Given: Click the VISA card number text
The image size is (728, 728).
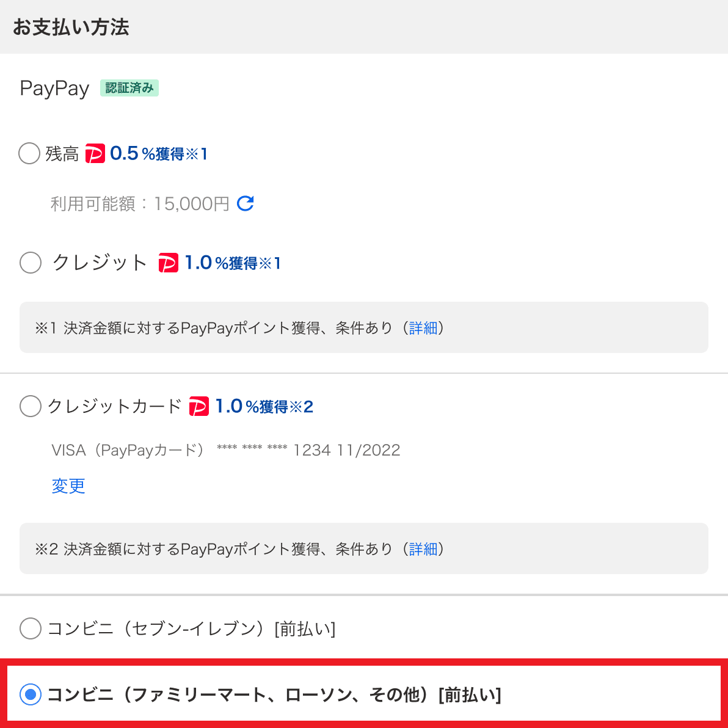Looking at the screenshot, I should [x=226, y=450].
